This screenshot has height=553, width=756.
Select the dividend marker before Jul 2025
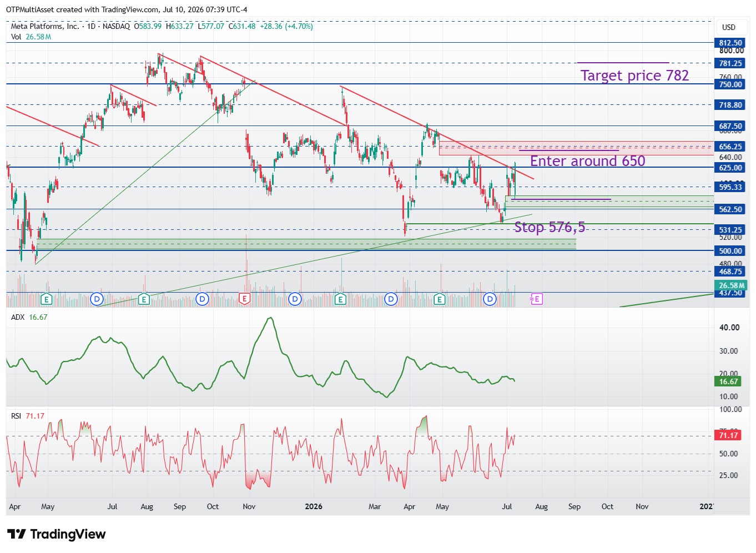click(97, 299)
